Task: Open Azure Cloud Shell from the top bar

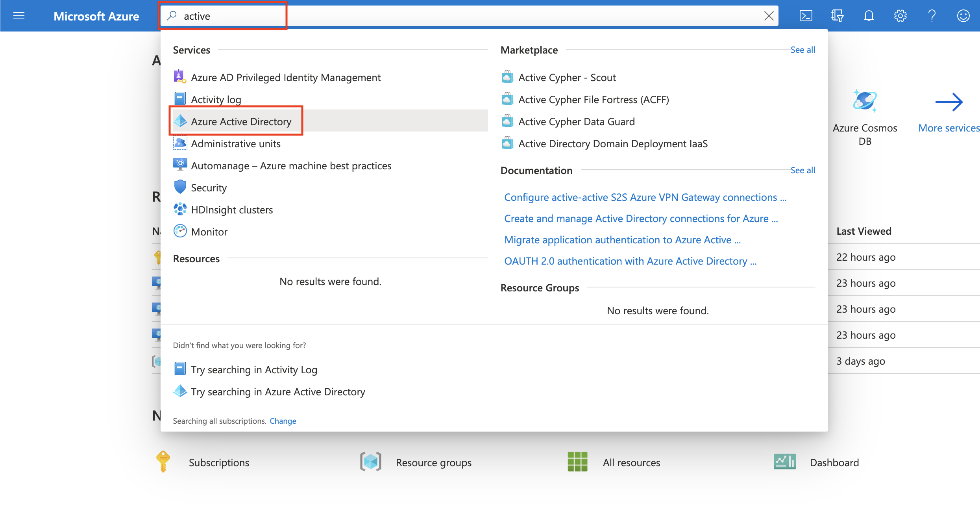Action: coord(806,16)
